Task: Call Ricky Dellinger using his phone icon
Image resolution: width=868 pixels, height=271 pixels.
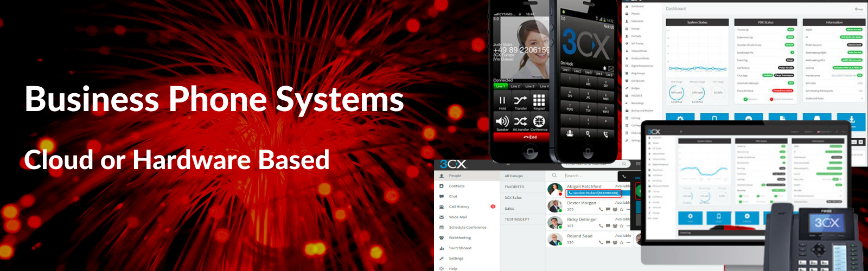Action: click(601, 225)
